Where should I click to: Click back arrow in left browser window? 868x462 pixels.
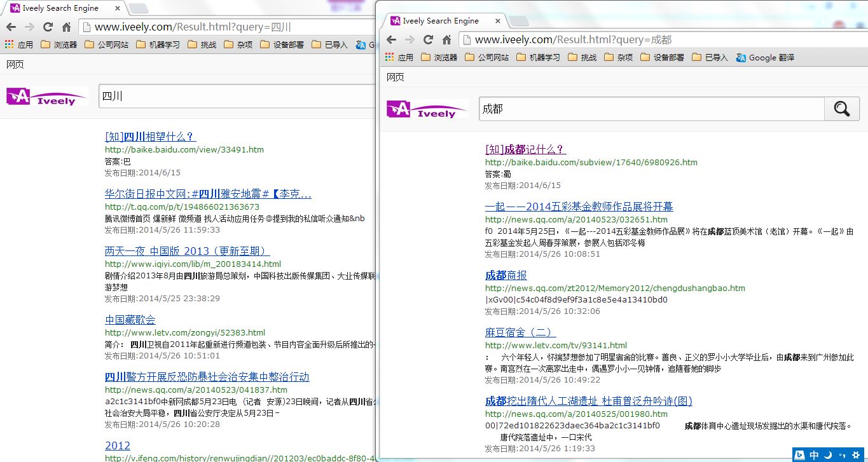[x=11, y=27]
